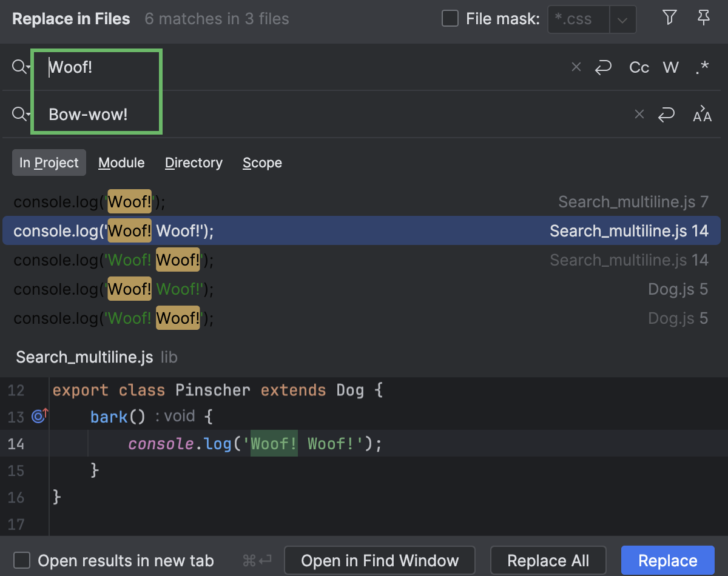Click the Replace All button

point(548,560)
